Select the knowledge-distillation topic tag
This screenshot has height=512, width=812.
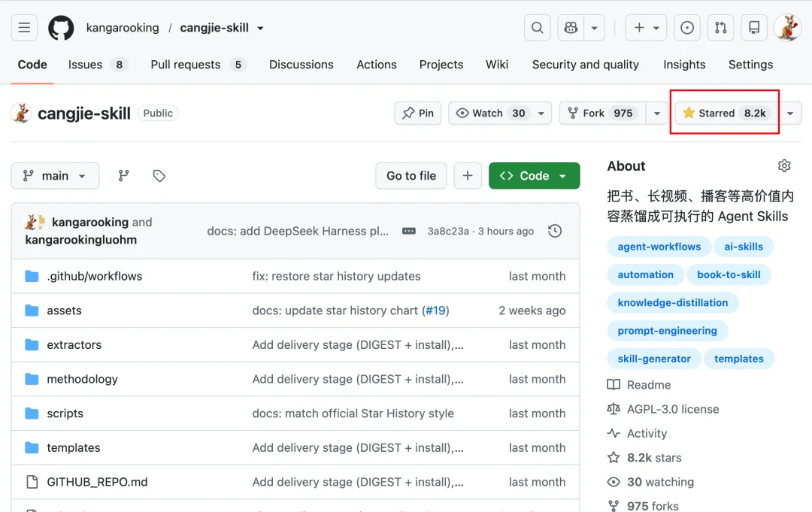[672, 302]
